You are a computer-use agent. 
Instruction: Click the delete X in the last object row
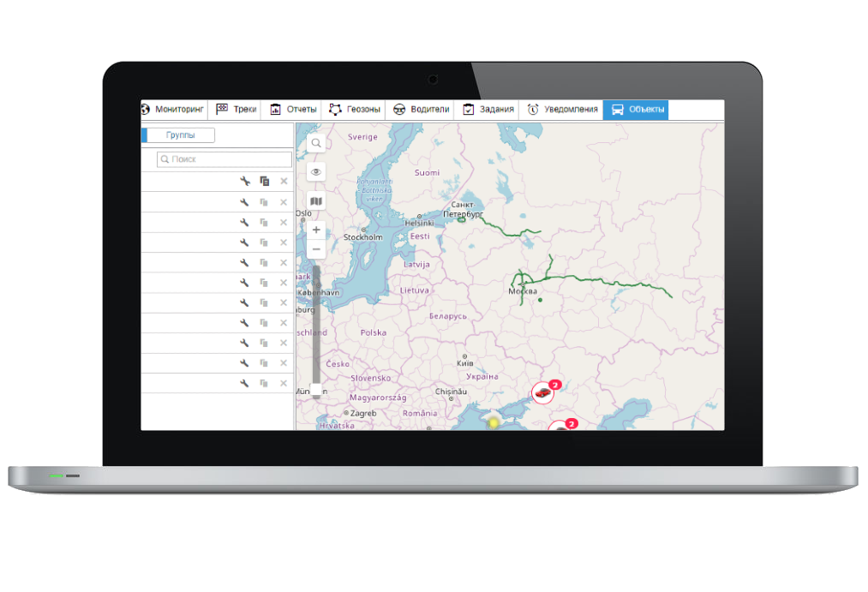pyautogui.click(x=284, y=384)
